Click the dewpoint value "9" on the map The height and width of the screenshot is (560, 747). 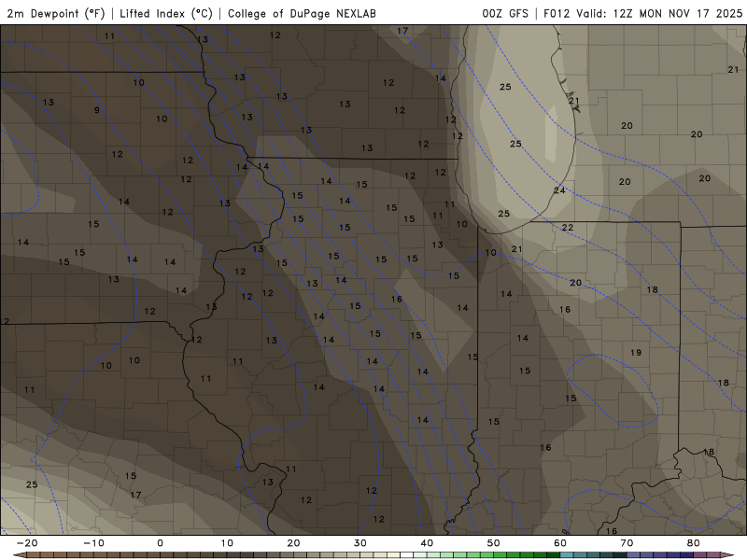97,110
